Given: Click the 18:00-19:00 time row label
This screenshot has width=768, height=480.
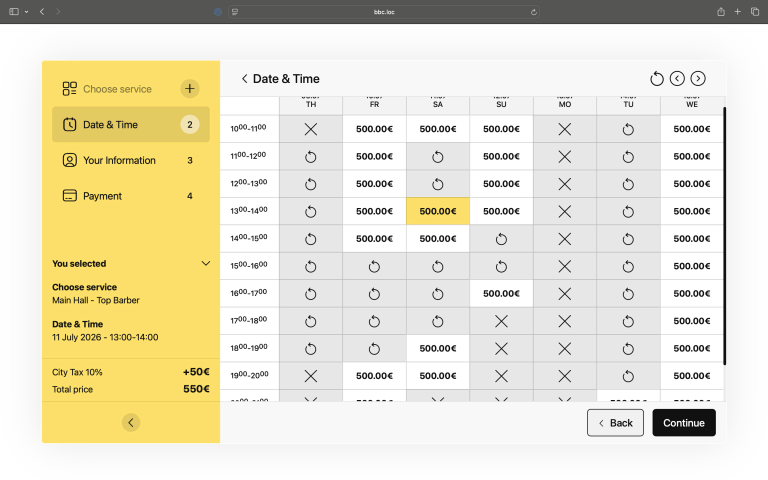Looking at the screenshot, I should (x=249, y=348).
